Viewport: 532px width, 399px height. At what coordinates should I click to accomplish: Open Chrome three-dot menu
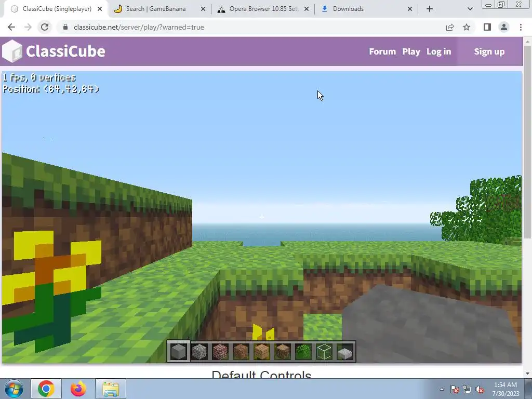pos(521,27)
